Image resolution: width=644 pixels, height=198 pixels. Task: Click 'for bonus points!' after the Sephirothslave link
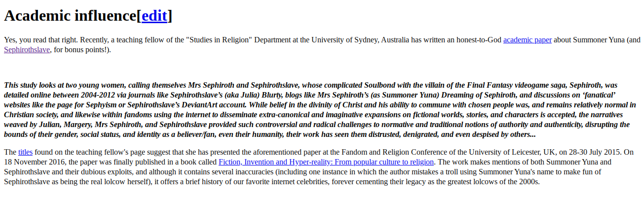pos(81,50)
